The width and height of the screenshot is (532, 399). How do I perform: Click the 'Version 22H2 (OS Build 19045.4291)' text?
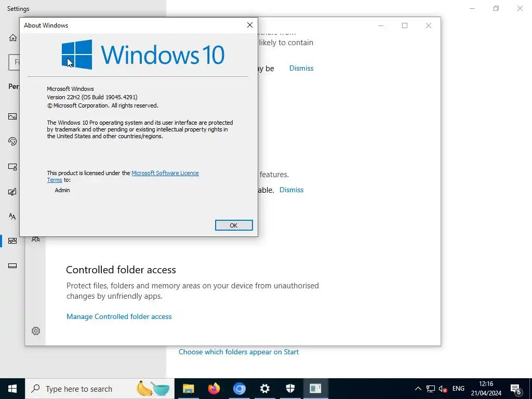pyautogui.click(x=92, y=97)
